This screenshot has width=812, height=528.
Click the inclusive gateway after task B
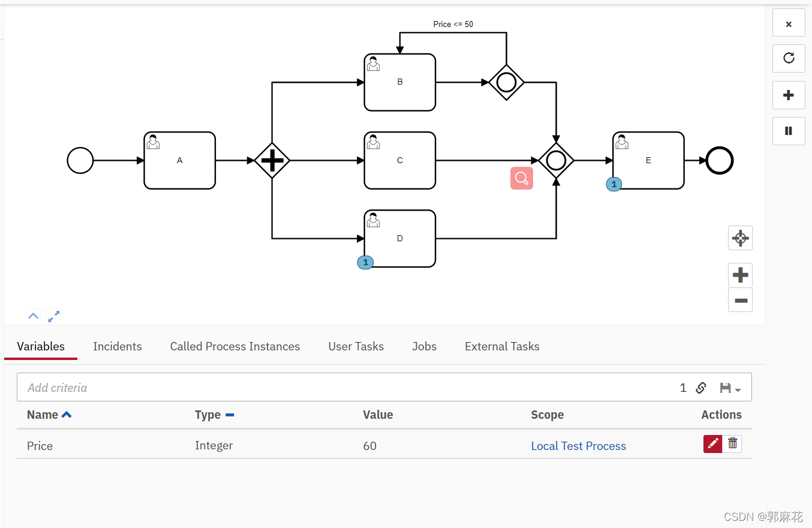click(507, 82)
